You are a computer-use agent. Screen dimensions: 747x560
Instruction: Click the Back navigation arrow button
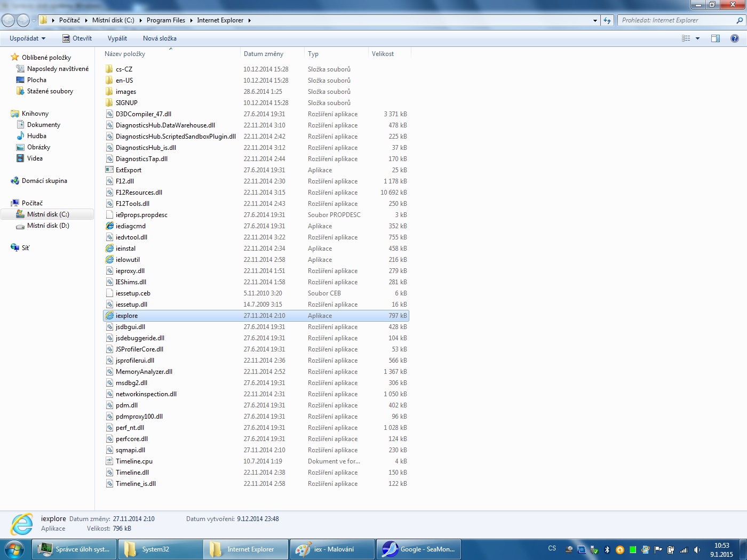(9, 20)
